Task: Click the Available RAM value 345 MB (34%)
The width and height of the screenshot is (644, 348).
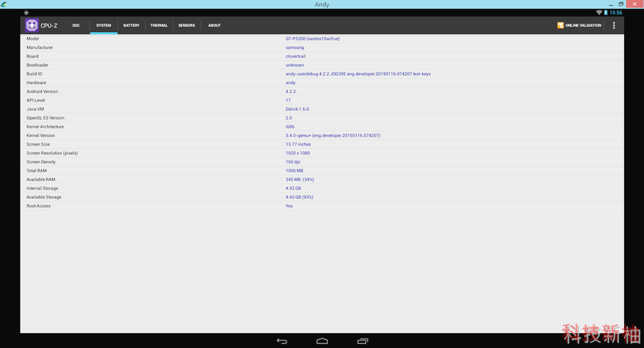Action: tap(300, 179)
